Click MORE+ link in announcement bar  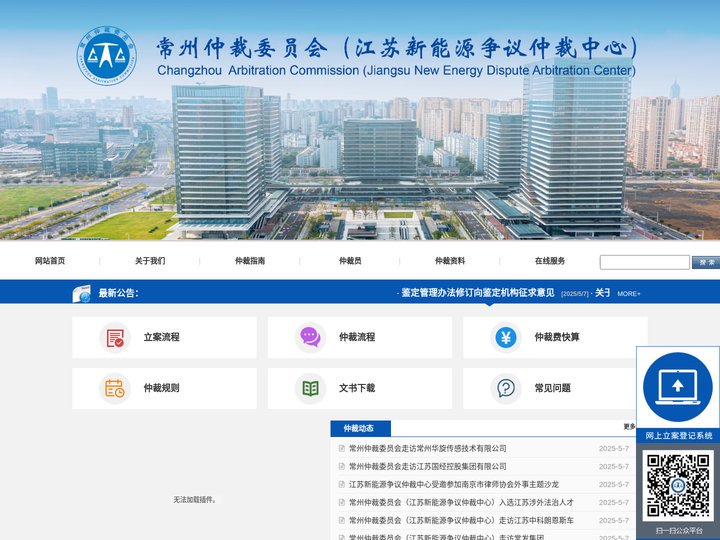click(x=629, y=294)
